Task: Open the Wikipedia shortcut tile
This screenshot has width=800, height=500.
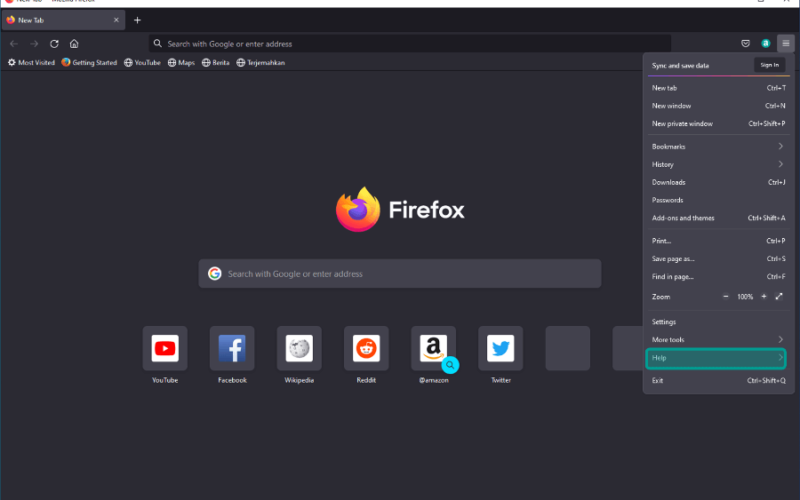Action: (299, 348)
